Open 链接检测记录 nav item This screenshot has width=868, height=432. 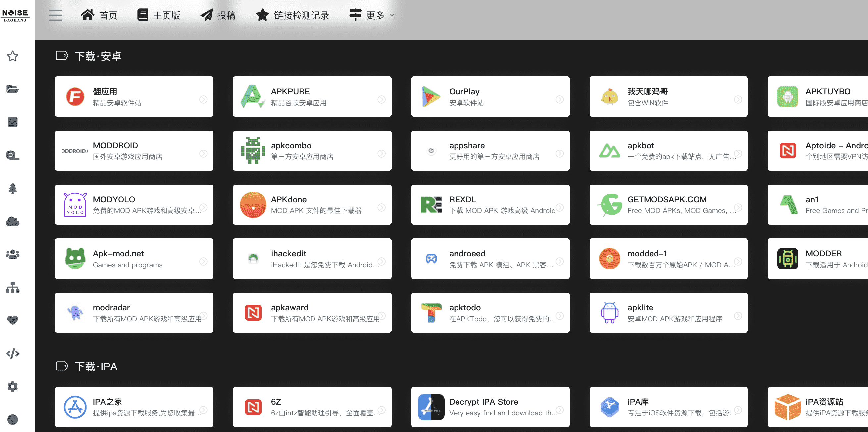tap(292, 15)
